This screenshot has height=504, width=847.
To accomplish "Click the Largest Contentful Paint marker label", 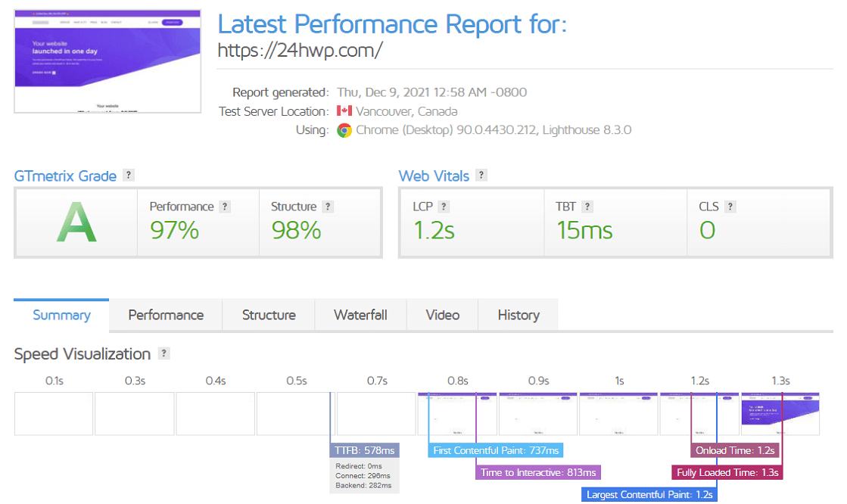I will click(x=649, y=495).
